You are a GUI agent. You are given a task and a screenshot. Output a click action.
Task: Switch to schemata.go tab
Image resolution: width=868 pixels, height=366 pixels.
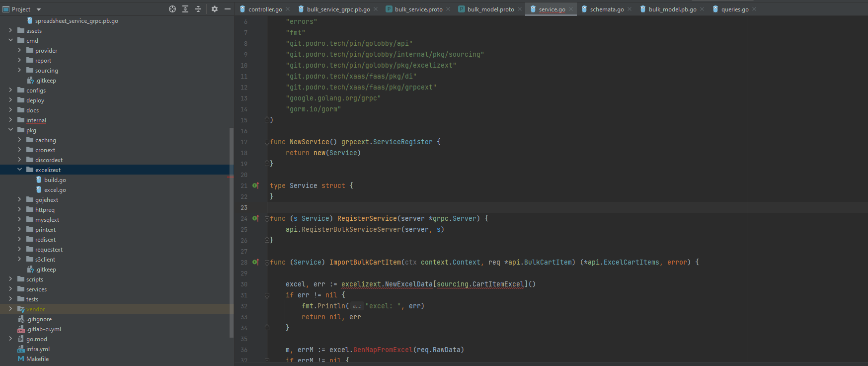607,9
